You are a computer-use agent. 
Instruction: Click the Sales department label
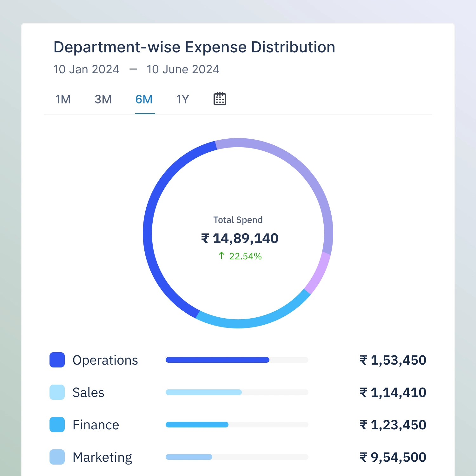(x=88, y=393)
